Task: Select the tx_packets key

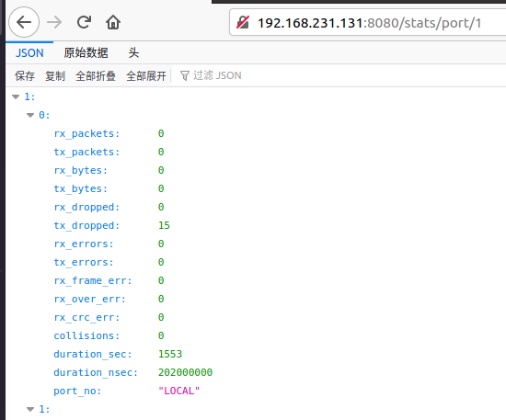Action: coord(86,152)
